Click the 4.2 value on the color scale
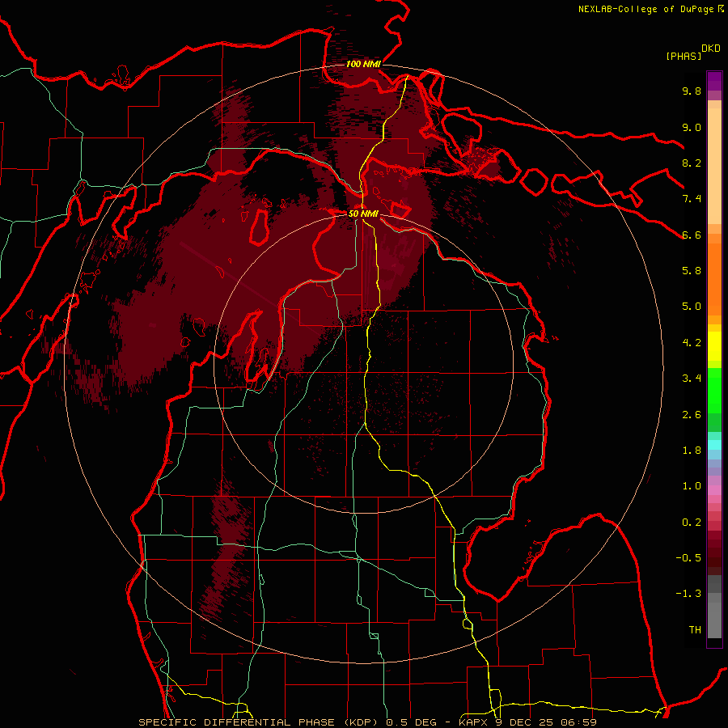Image resolution: width=728 pixels, height=728 pixels. tap(692, 343)
